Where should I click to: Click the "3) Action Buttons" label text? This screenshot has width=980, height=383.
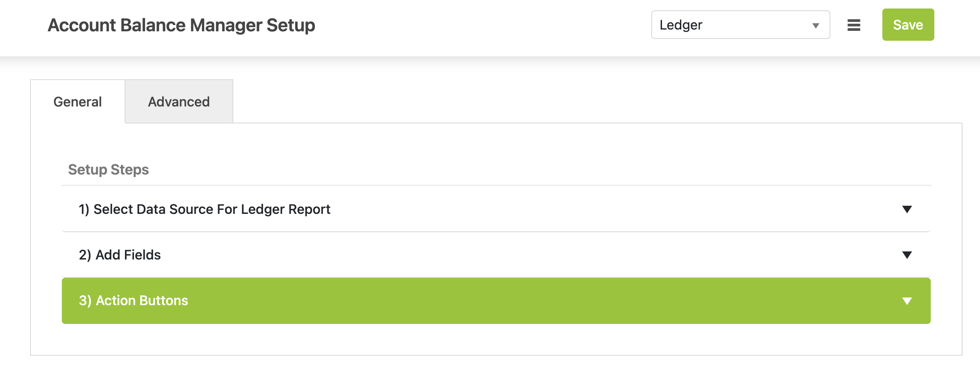133,300
